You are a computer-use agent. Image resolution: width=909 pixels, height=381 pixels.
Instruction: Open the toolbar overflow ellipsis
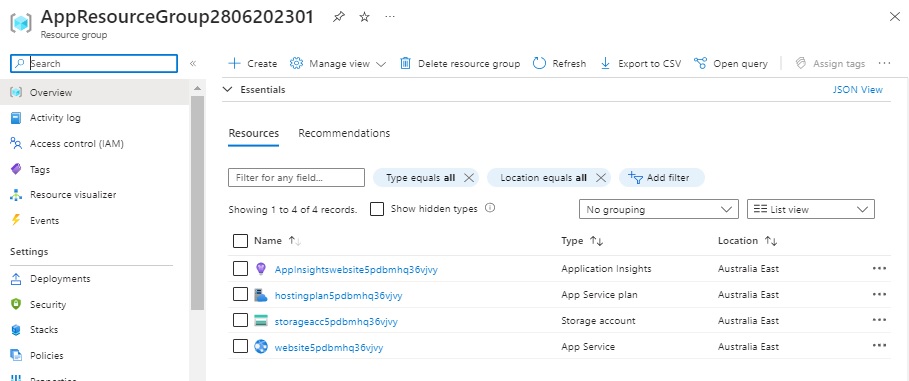click(884, 63)
